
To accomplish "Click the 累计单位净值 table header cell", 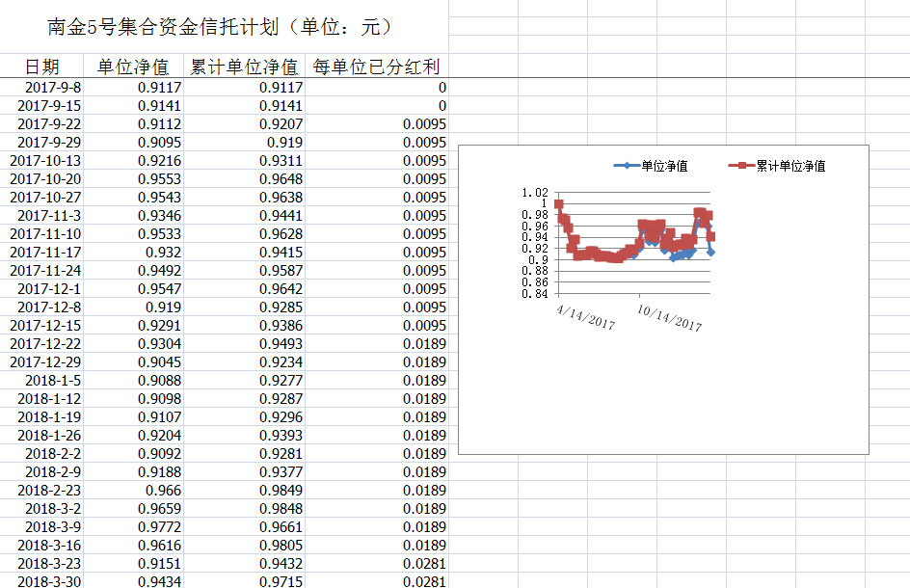I will click(244, 67).
